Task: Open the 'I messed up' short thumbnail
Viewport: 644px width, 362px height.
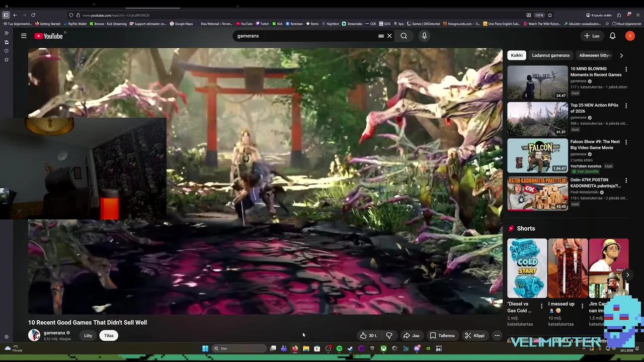Action: coord(568,268)
